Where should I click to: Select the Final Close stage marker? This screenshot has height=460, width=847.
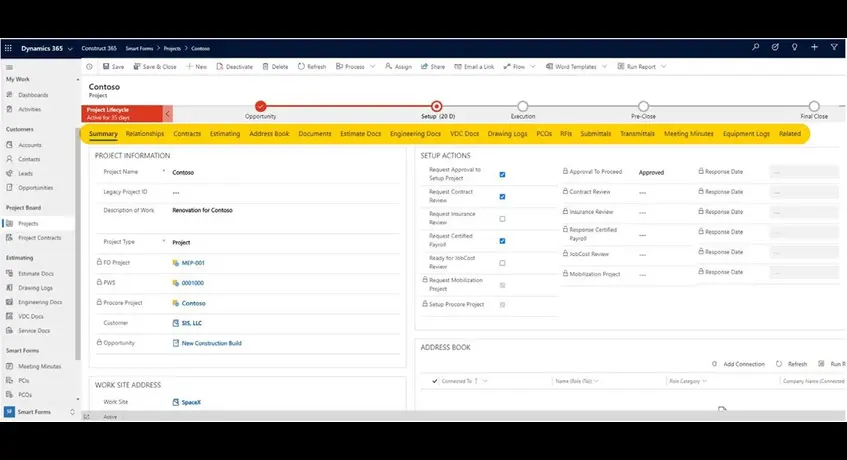(x=814, y=106)
